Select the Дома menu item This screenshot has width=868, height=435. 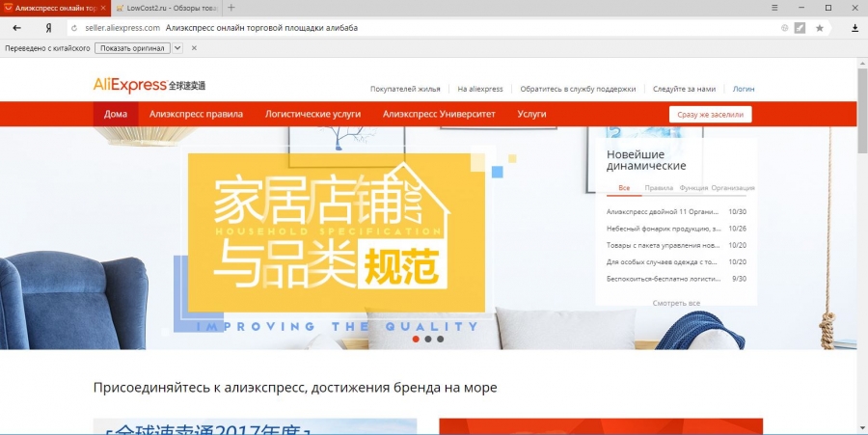coord(116,114)
